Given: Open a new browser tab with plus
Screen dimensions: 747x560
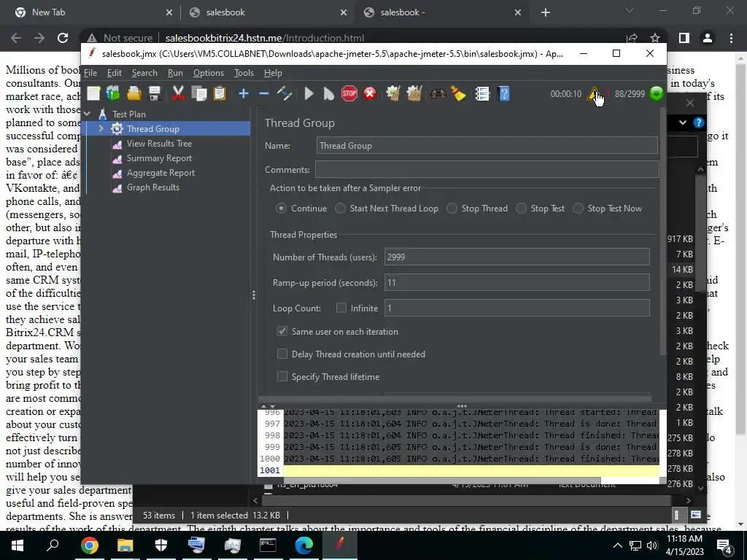Looking at the screenshot, I should click(546, 13).
